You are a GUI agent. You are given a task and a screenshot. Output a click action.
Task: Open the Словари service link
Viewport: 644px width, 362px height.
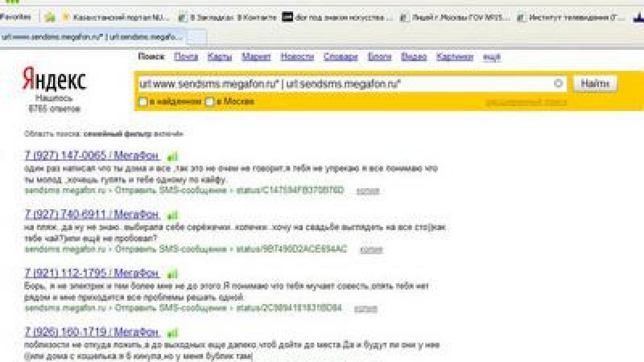click(340, 57)
